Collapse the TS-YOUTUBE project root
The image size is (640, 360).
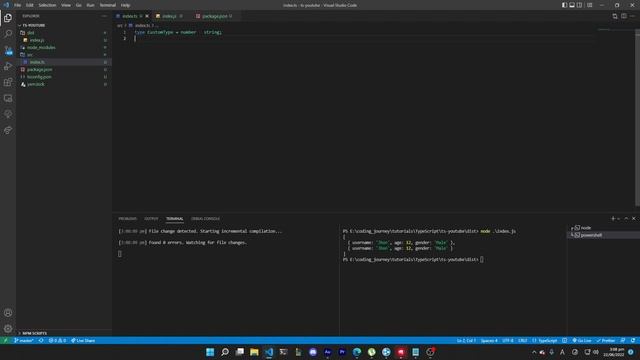pyautogui.click(x=33, y=25)
